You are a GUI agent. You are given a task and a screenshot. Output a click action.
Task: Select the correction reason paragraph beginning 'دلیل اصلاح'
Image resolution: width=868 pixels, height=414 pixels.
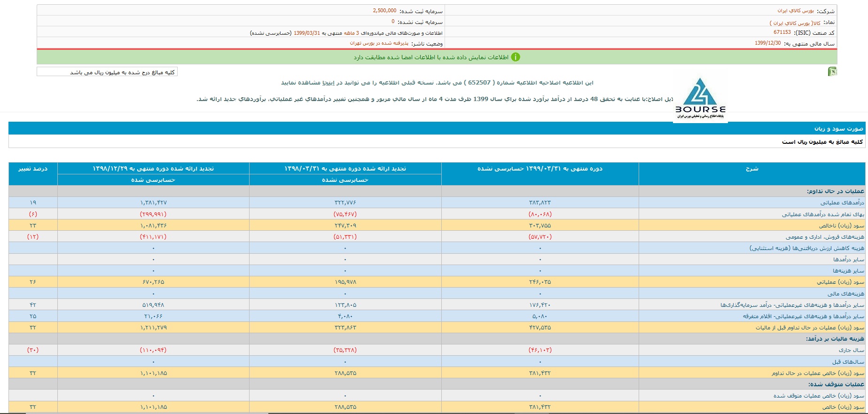coord(435,99)
